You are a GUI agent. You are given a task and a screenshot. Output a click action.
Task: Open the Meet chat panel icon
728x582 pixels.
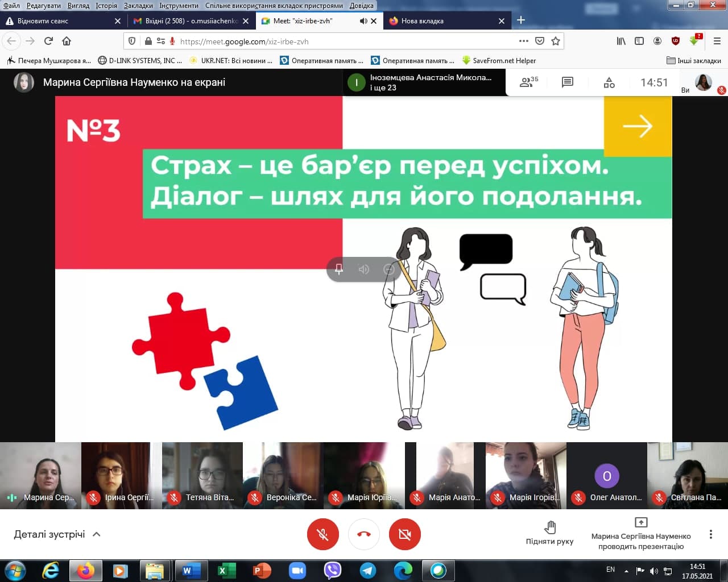pos(567,82)
